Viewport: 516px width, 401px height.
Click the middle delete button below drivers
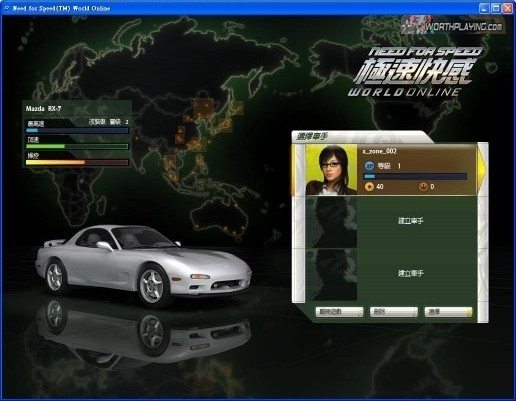(394, 312)
